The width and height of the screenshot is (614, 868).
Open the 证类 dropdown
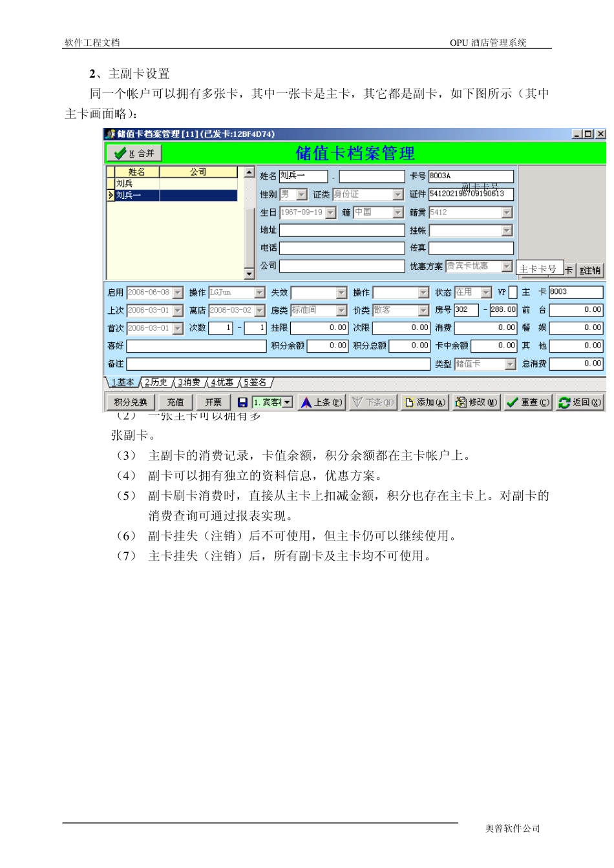pos(398,194)
